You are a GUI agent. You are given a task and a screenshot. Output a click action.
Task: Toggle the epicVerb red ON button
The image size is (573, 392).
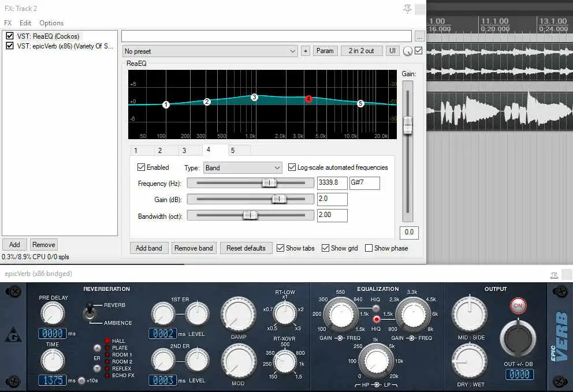(518, 306)
